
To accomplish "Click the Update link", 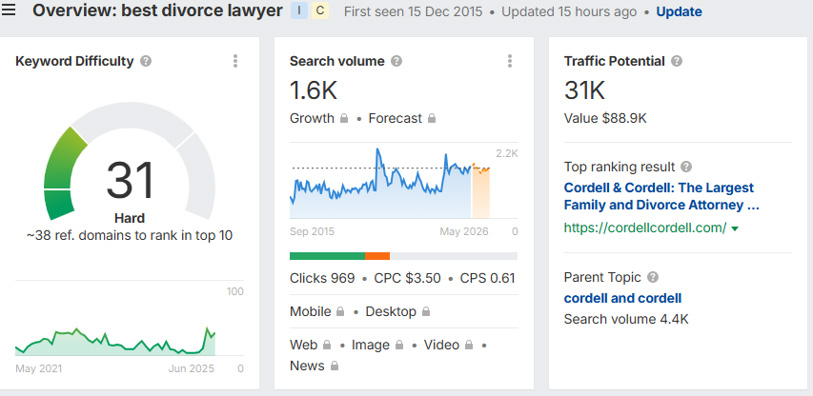I will [679, 11].
